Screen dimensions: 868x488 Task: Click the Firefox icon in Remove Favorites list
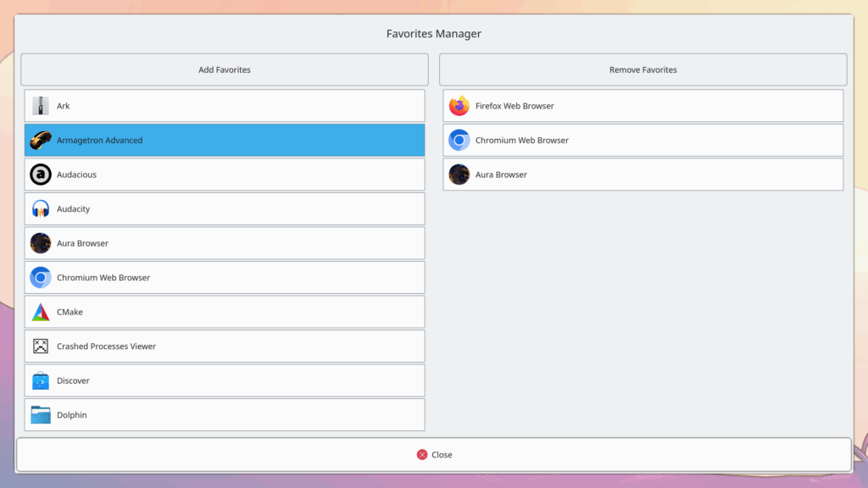click(x=459, y=106)
